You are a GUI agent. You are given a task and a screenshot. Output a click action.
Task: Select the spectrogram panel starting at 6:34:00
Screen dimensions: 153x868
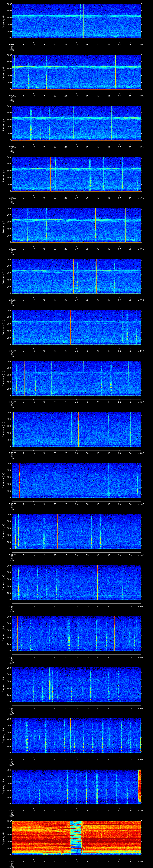76,174
